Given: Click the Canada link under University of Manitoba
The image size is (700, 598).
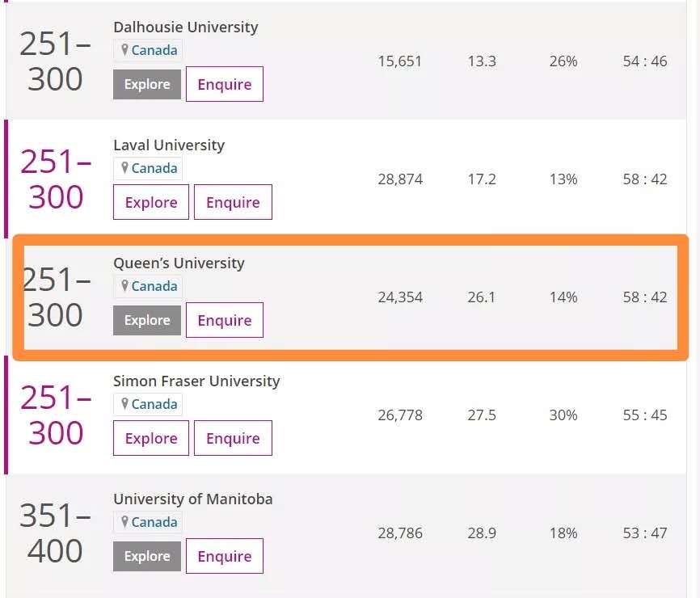Looking at the screenshot, I should pyautogui.click(x=154, y=522).
